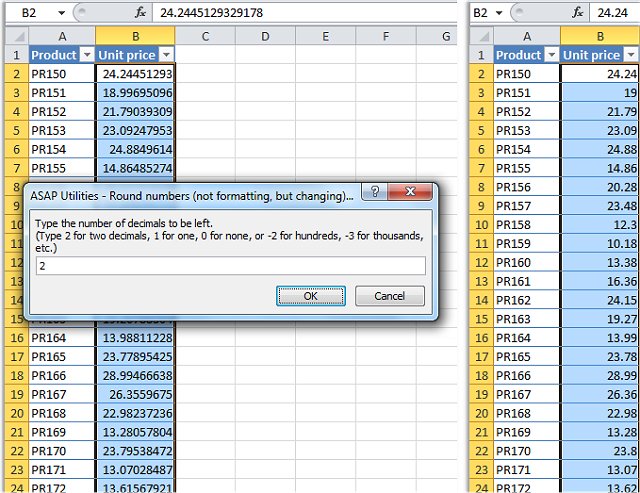This screenshot has width=640, height=493.
Task: Click cell with value 13.98811228
Action: click(x=135, y=338)
